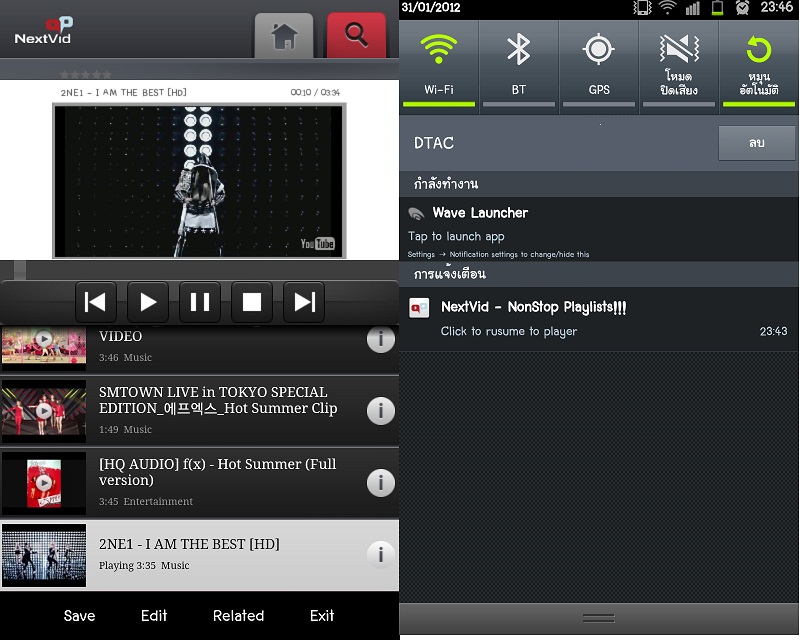Toggle Wi-Fi quick setting

point(439,66)
